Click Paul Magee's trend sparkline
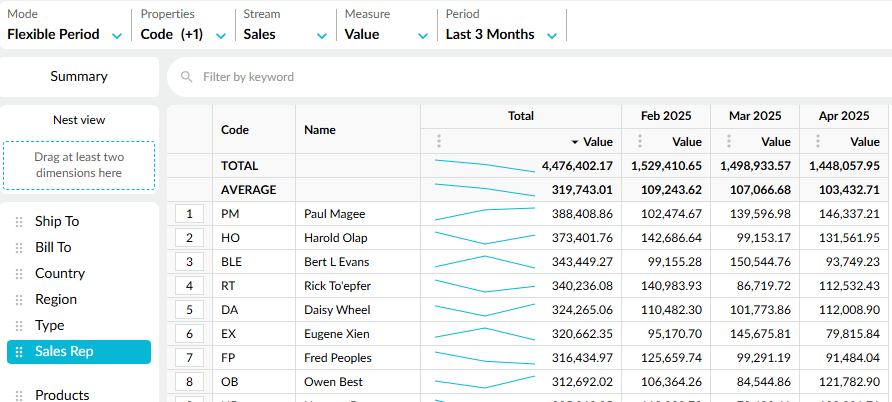 (485, 214)
